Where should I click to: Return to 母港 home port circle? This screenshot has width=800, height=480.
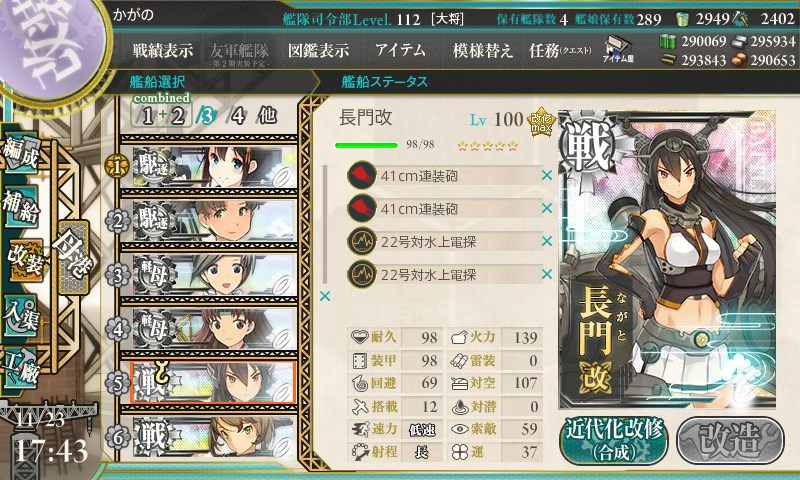click(x=74, y=257)
